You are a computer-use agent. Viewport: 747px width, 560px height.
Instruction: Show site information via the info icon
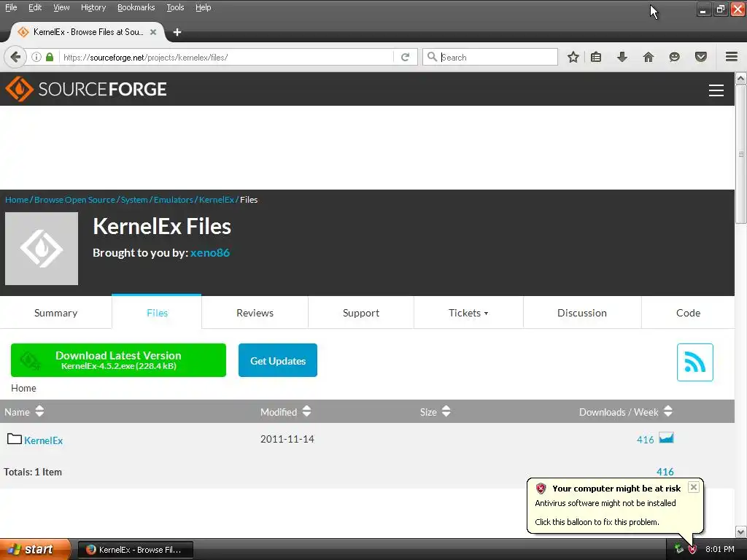(x=36, y=57)
